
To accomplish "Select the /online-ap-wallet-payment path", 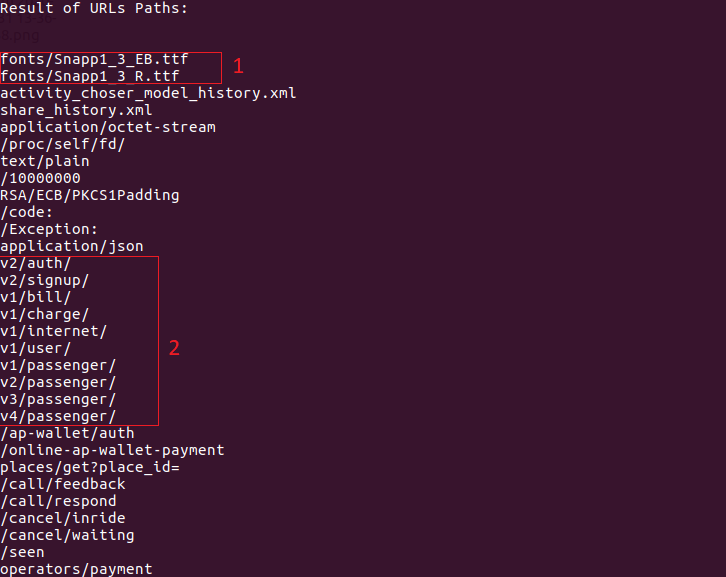I will click(x=112, y=450).
